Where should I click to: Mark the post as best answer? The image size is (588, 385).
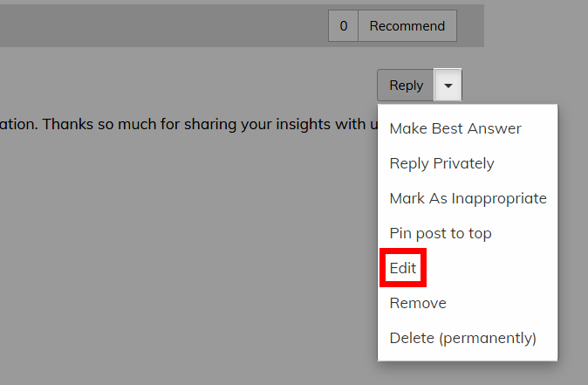455,128
